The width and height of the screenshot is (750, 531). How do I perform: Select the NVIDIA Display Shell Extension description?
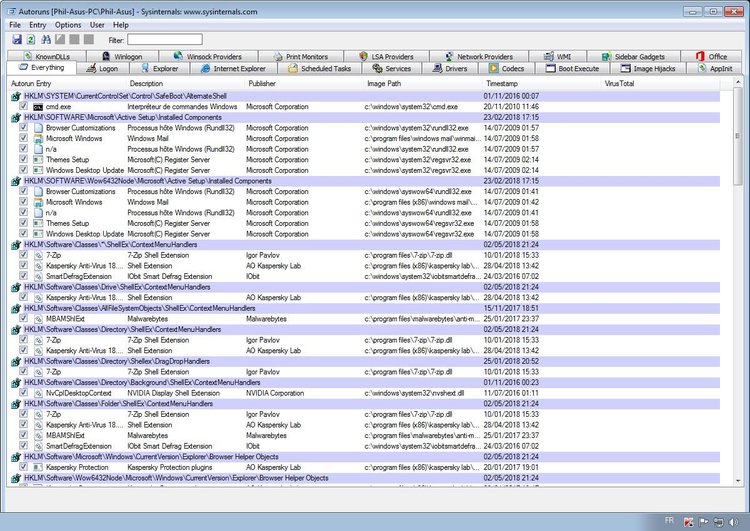pyautogui.click(x=174, y=393)
